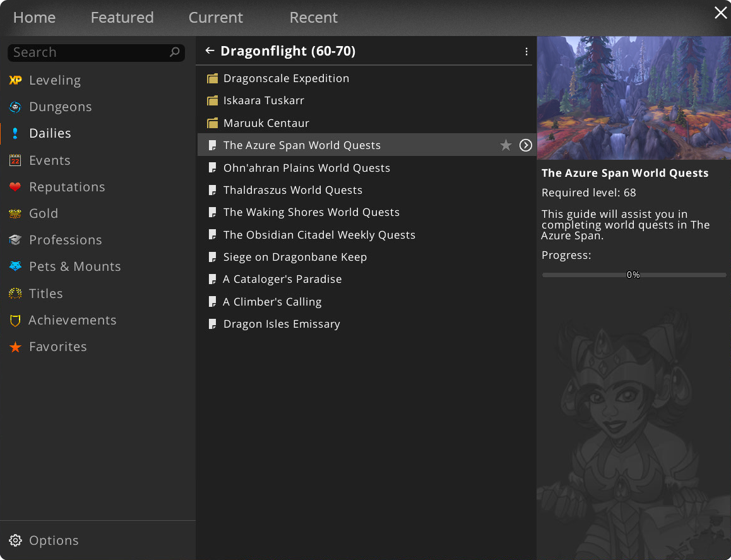This screenshot has height=560, width=731.
Task: Click the Obsidian Citadel guide document icon
Action: (213, 234)
